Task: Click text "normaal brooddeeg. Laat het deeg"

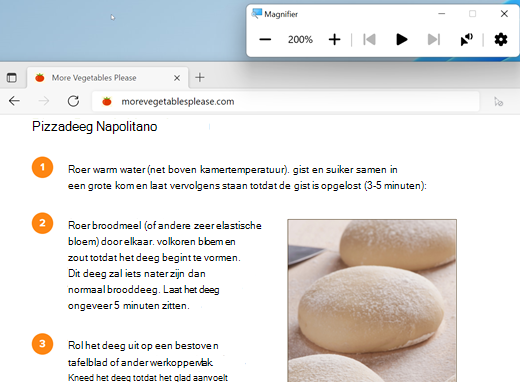Action: coord(144,290)
